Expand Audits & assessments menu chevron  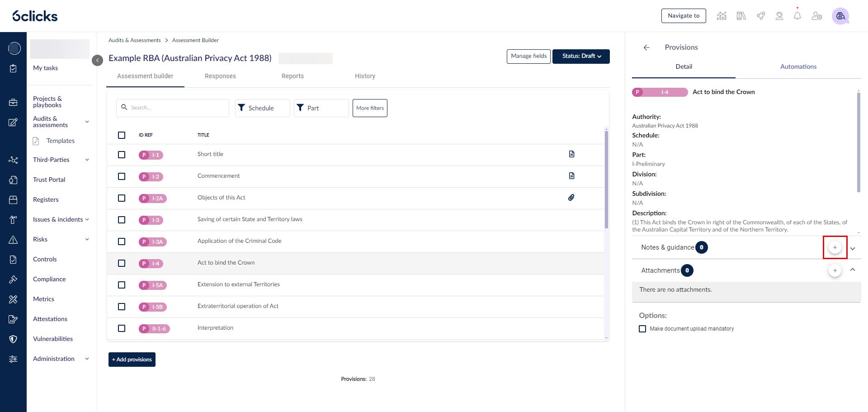pyautogui.click(x=87, y=122)
